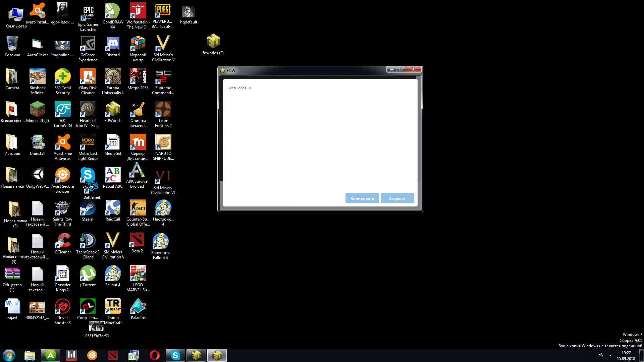The image size is (644, 362).
Task: Toggle Windows taskbar notification area
Action: pyautogui.click(x=609, y=356)
